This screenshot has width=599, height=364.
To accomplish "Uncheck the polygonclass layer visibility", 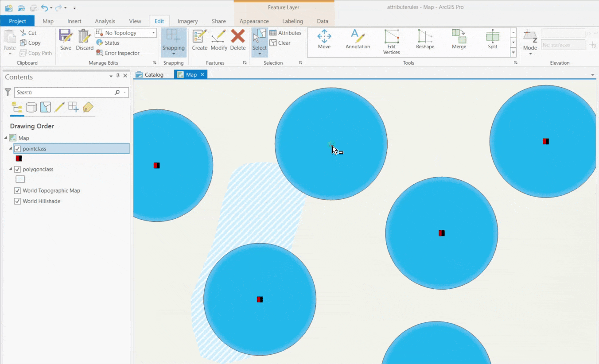I will pos(18,169).
